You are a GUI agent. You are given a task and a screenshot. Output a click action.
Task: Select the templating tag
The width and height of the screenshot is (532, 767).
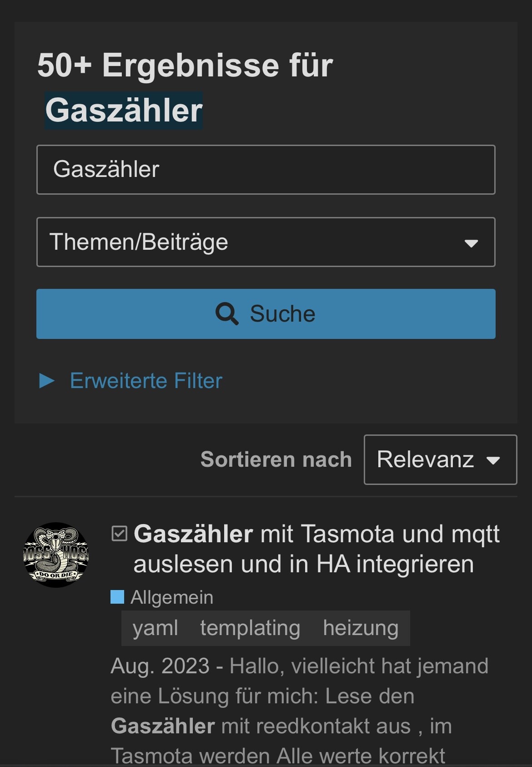[x=250, y=628]
